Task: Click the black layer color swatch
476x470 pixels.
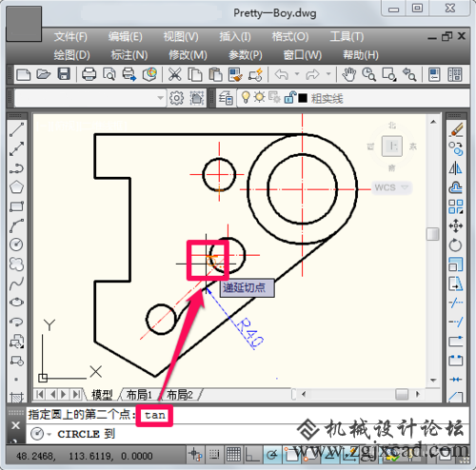Action: pos(303,98)
